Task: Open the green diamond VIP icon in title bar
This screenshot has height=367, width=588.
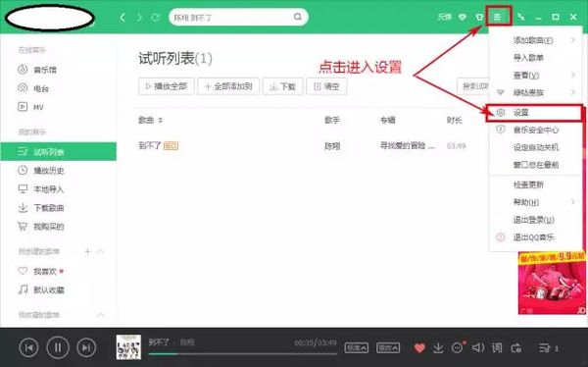Action: [463, 18]
